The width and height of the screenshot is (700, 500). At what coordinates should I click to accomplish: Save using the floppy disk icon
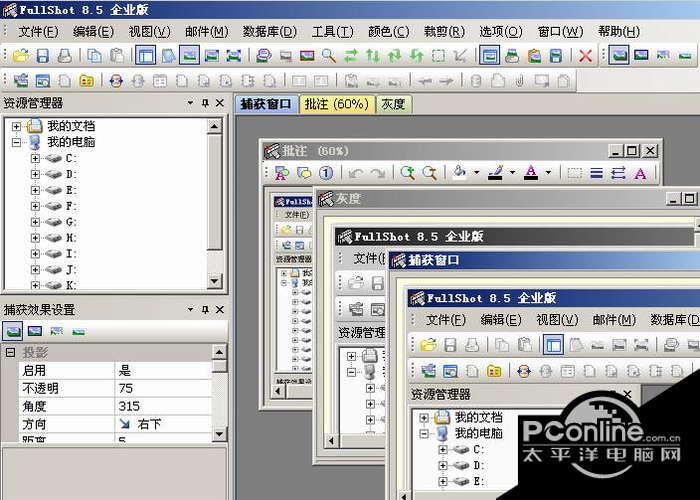point(42,55)
